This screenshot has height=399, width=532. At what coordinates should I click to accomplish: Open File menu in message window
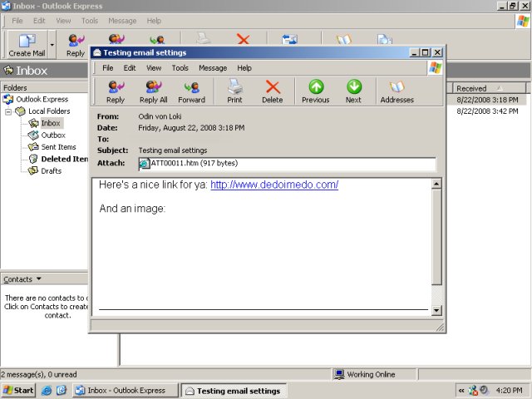pos(108,68)
